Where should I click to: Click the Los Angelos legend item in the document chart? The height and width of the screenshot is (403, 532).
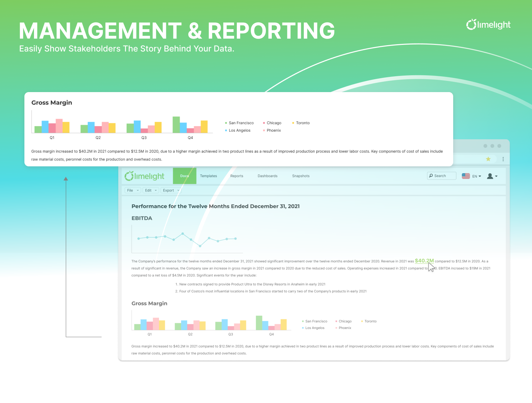click(313, 328)
